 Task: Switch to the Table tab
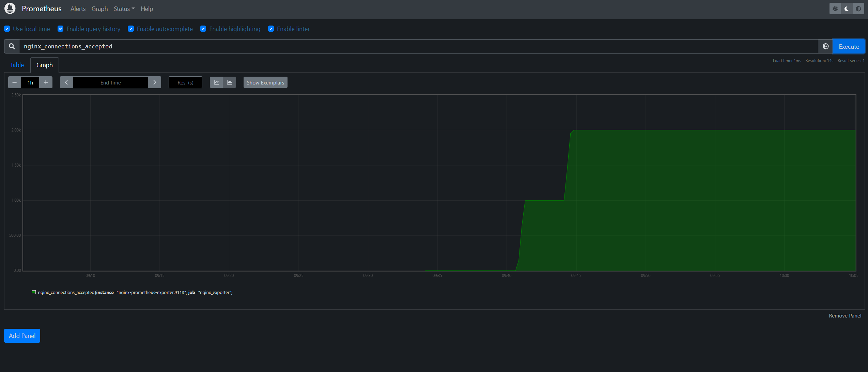point(17,65)
